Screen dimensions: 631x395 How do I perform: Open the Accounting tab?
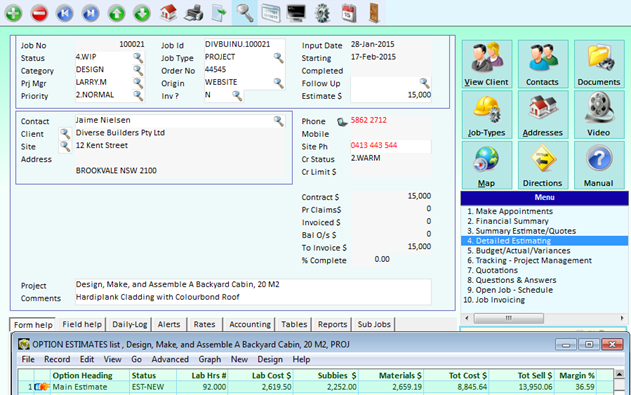(250, 324)
